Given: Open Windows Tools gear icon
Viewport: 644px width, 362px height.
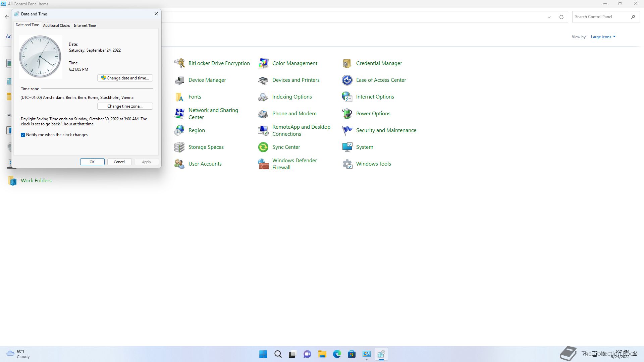Looking at the screenshot, I should (347, 164).
